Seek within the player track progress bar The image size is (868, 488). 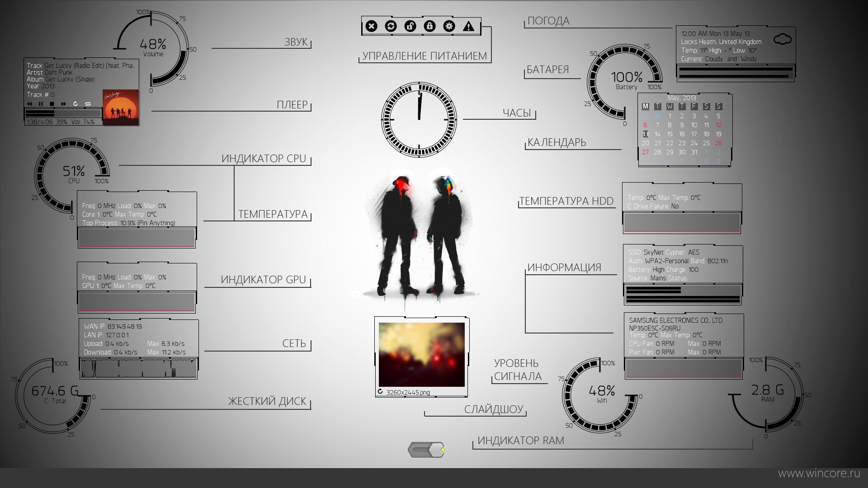coord(63,113)
